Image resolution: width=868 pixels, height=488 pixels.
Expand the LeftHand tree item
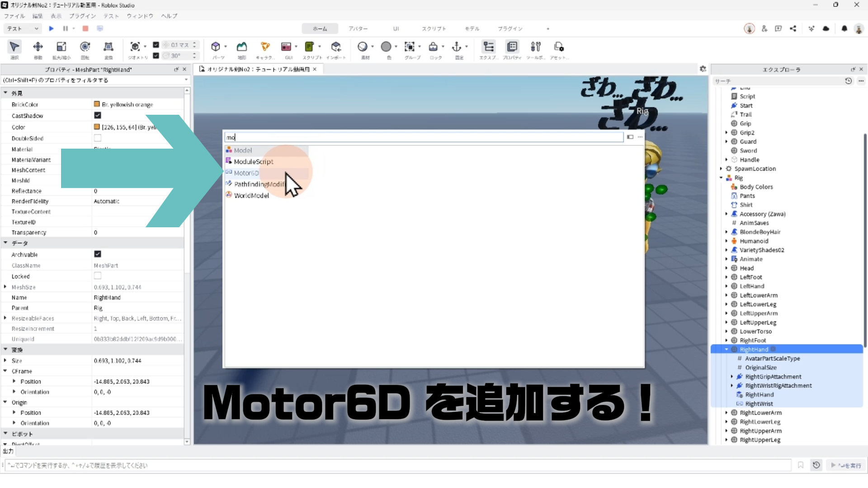(726, 286)
